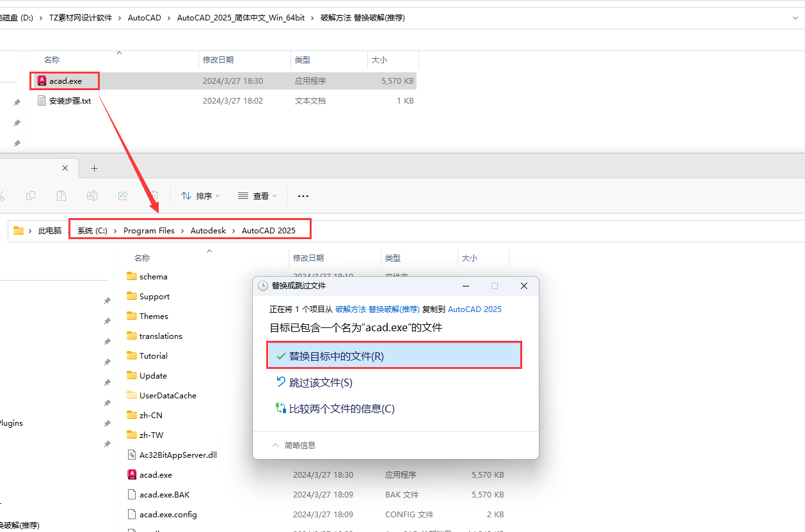Click the BAK 文件 type cell
Screen dimensions: 805x532
(402, 494)
